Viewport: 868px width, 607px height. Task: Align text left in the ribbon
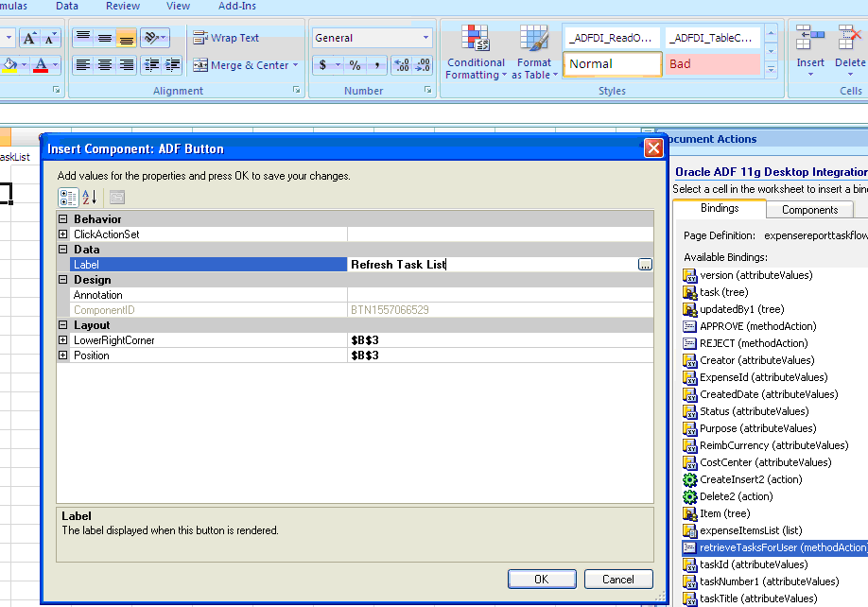click(83, 64)
